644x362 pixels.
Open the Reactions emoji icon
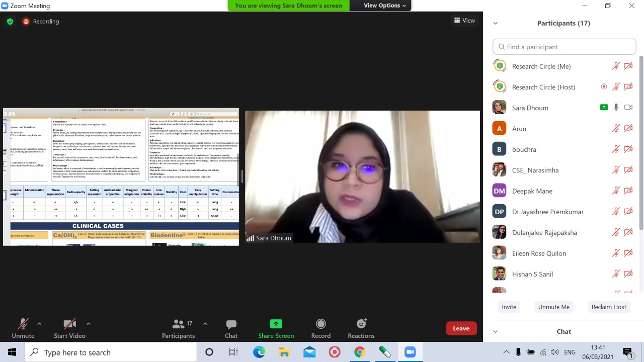(x=361, y=324)
